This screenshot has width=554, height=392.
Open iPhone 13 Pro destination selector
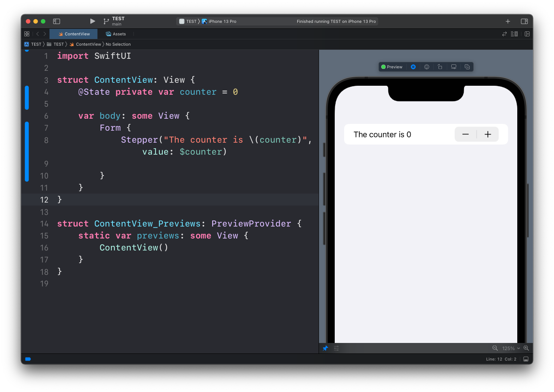click(222, 21)
